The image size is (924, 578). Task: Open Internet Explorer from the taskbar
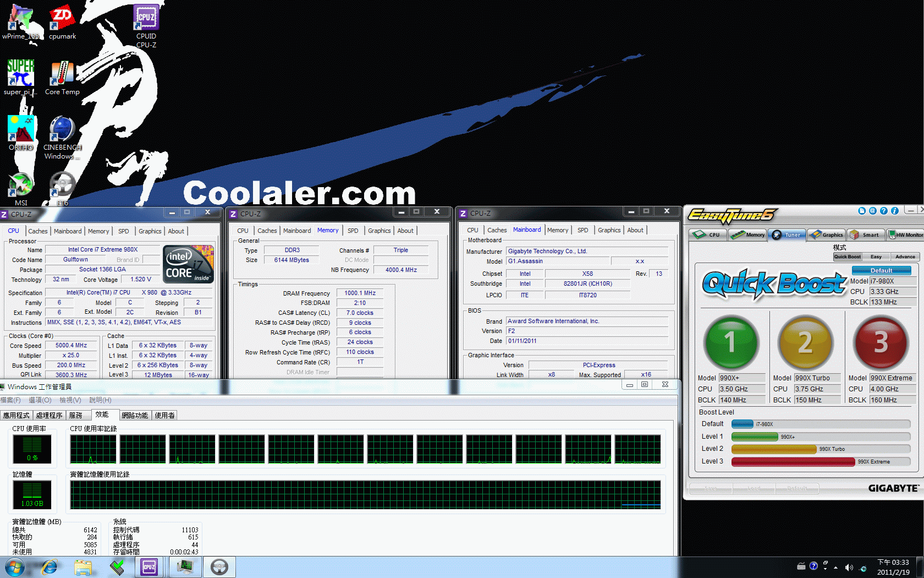50,567
